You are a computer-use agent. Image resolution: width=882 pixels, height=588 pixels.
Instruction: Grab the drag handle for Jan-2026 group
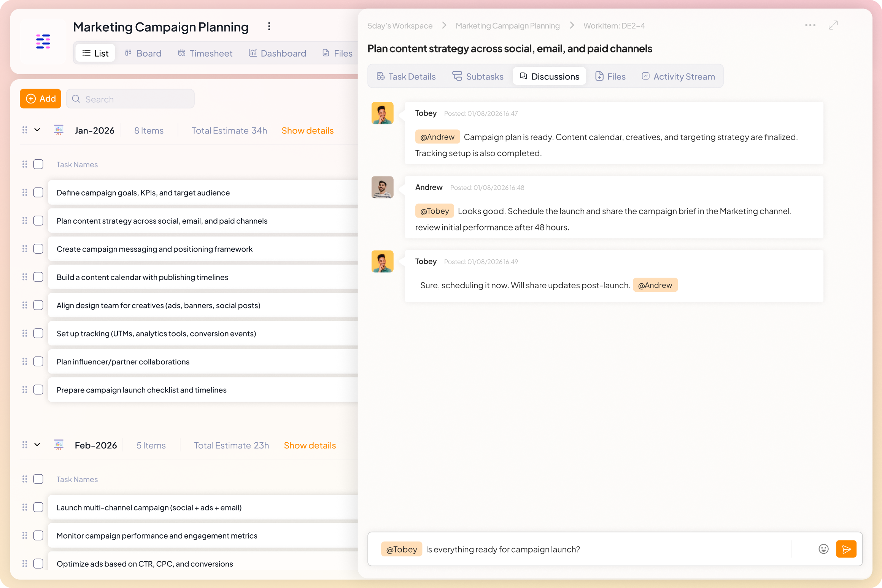(25, 130)
